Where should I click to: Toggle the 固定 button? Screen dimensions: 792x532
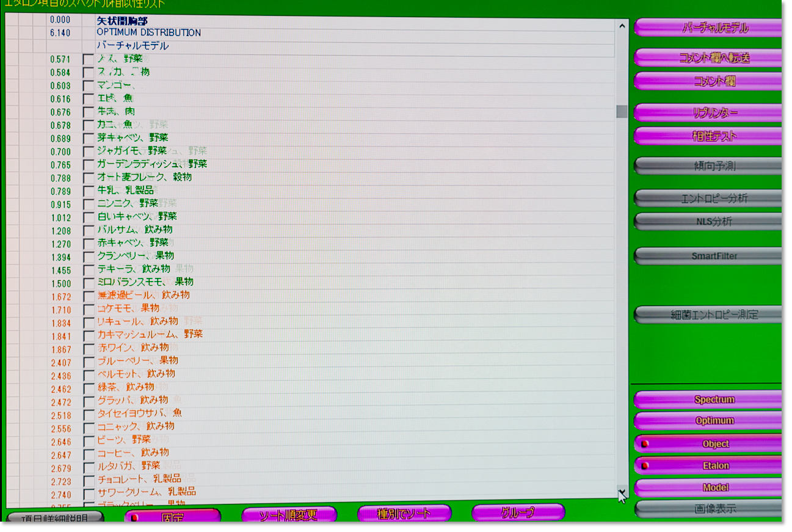(x=173, y=516)
